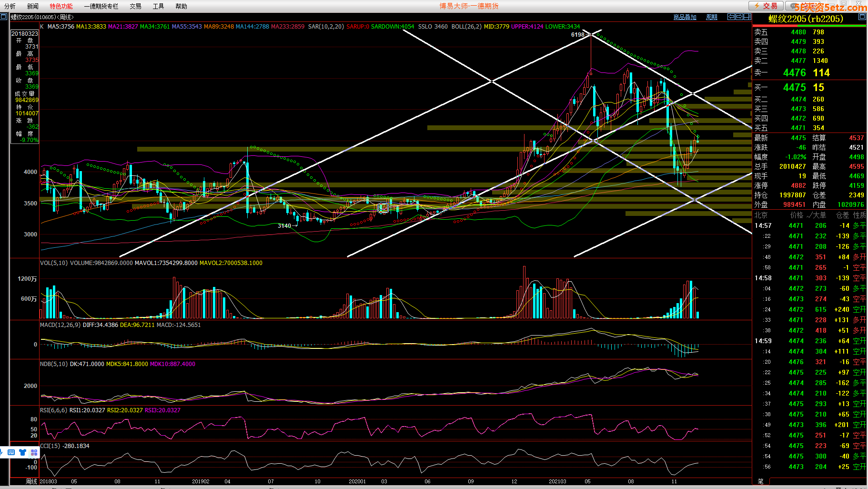Image resolution: width=868 pixels, height=489 pixels.
Task: Click the 周期 period link
Action: tap(712, 17)
